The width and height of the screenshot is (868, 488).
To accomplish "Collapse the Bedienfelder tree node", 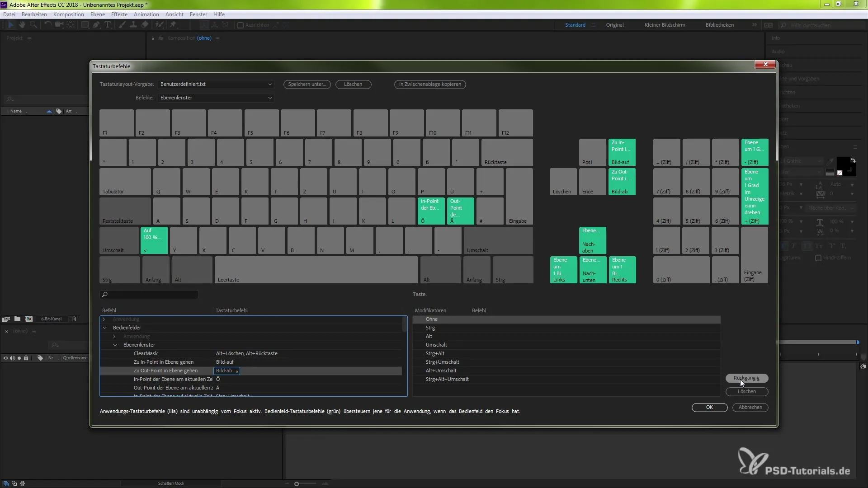I will [x=104, y=328].
